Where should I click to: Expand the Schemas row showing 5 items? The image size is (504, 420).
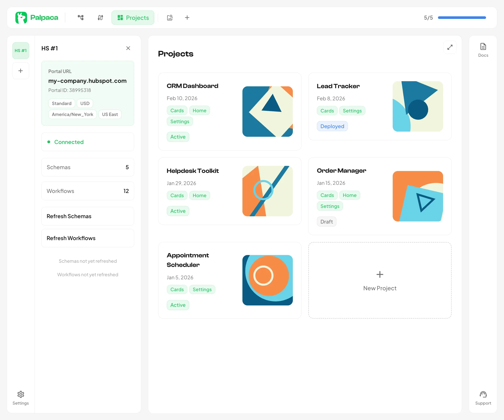[x=87, y=167]
